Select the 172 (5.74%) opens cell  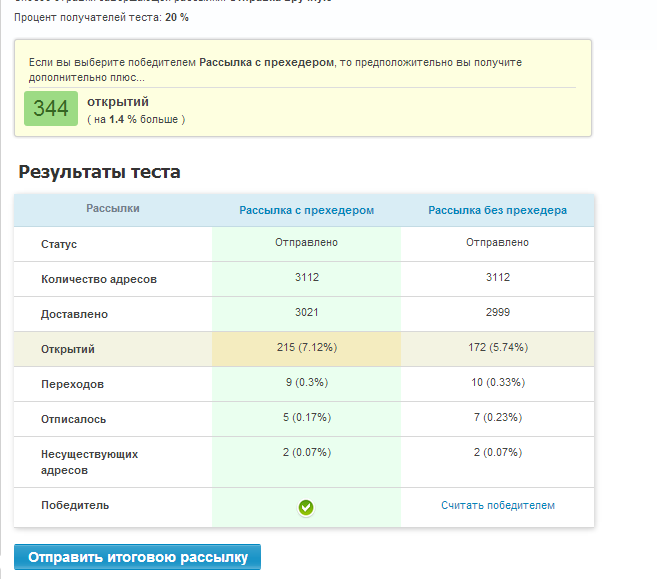pyautogui.click(x=497, y=348)
